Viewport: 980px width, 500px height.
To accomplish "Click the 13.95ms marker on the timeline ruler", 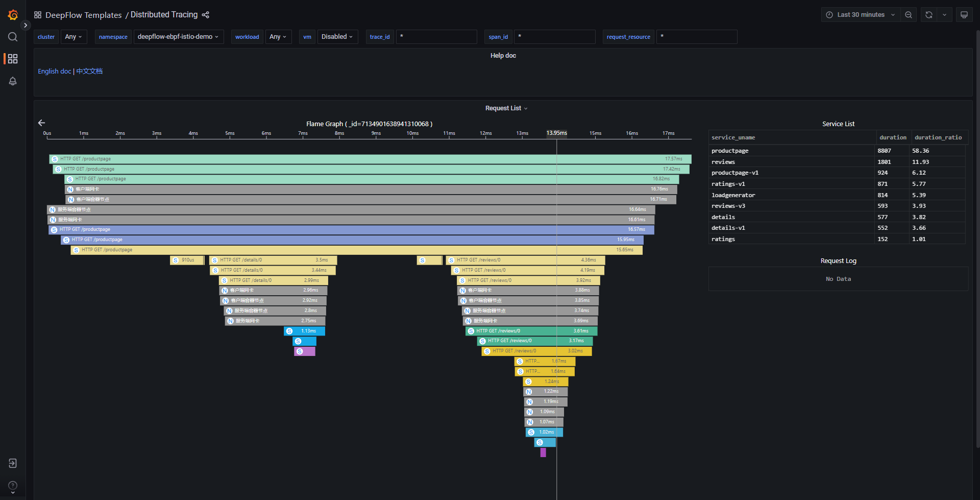I will [556, 133].
